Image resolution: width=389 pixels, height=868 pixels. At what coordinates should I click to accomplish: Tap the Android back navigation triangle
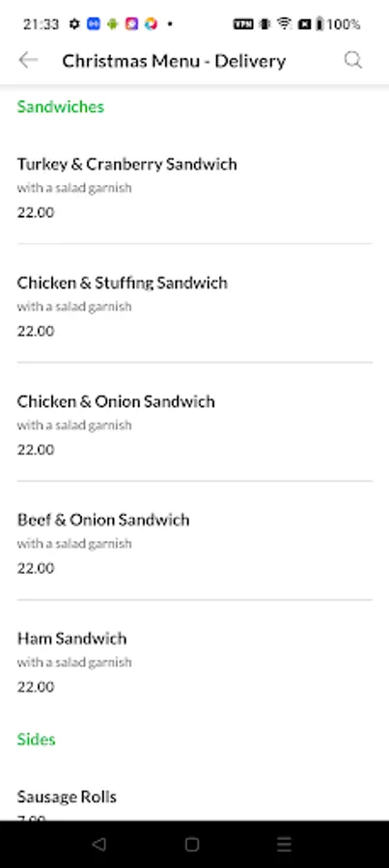(x=98, y=844)
